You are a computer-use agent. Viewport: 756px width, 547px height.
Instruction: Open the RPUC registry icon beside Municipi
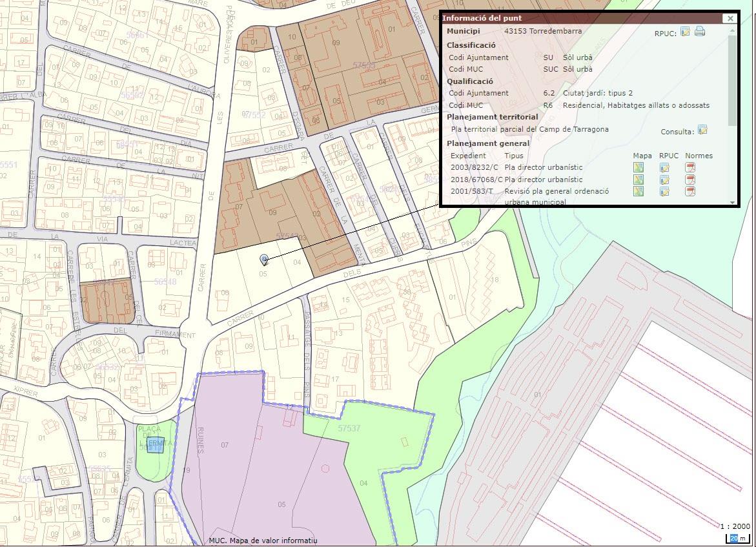click(x=685, y=32)
